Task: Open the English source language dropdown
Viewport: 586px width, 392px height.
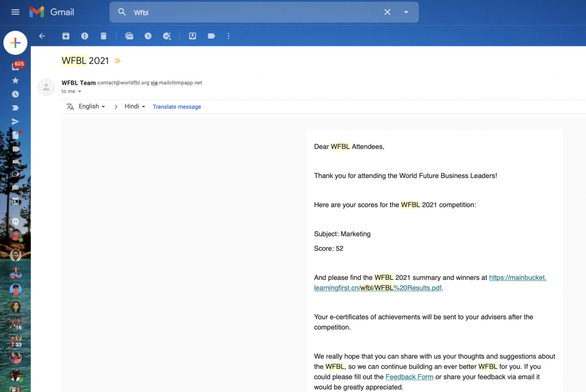Action: pyautogui.click(x=92, y=106)
